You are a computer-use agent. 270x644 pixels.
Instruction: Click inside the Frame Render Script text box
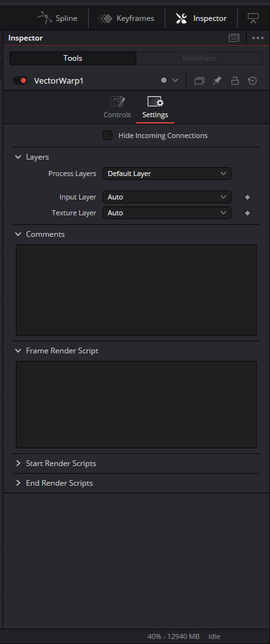[136, 405]
